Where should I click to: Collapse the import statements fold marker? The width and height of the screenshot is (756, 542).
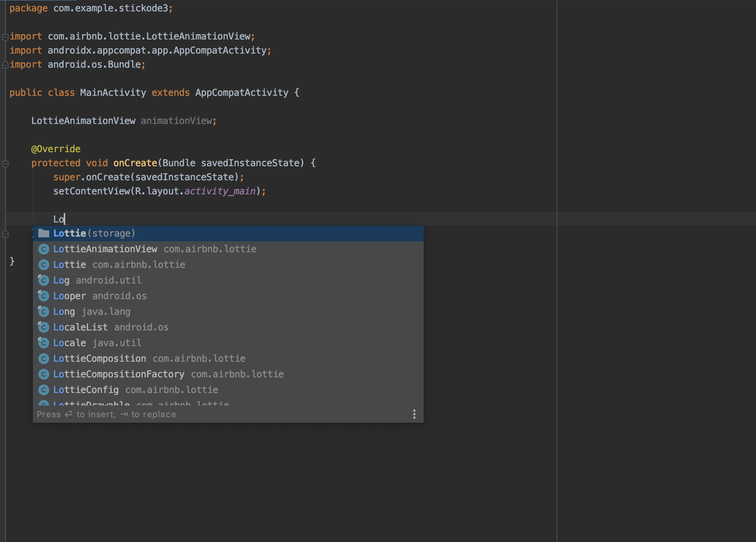(x=5, y=37)
